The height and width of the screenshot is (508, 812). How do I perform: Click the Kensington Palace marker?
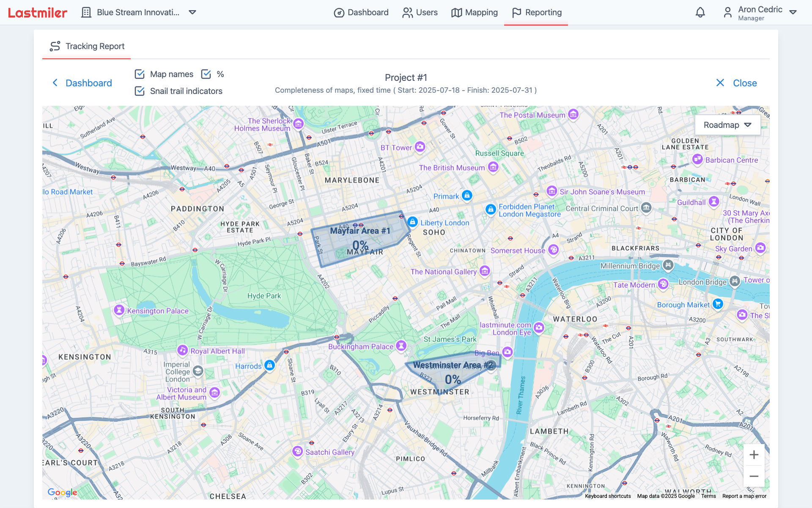[119, 310]
